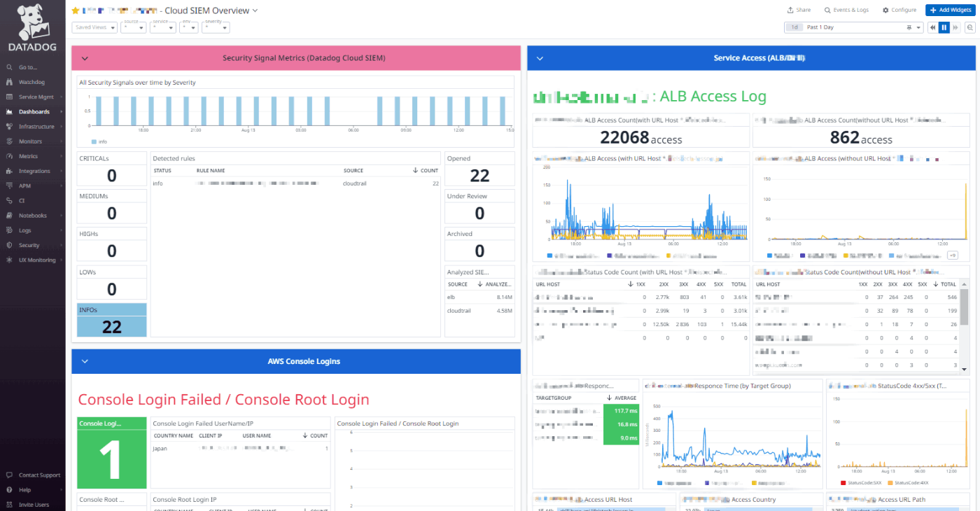Open Logs in the sidebar
This screenshot has height=511, width=980.
point(25,230)
